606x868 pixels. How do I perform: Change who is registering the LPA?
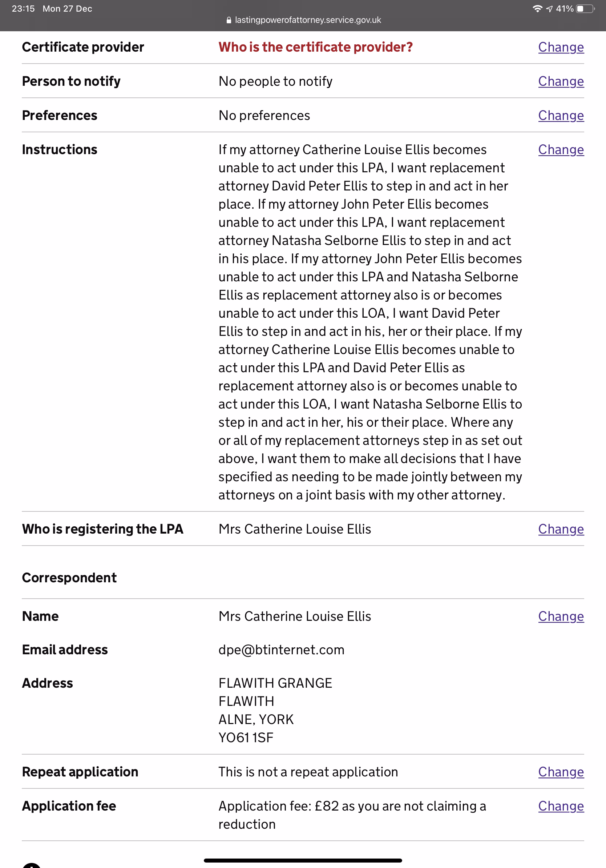point(561,529)
